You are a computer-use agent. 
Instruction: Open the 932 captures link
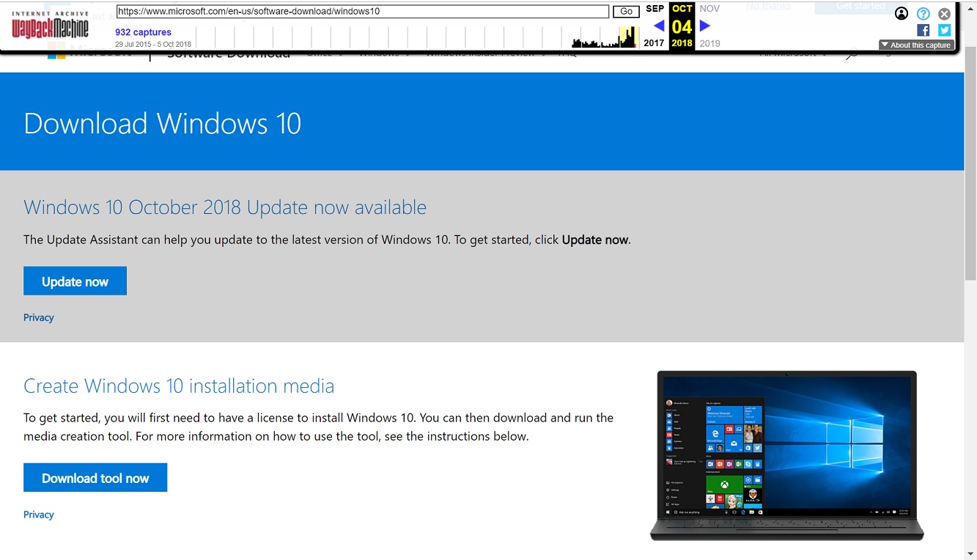tap(143, 32)
